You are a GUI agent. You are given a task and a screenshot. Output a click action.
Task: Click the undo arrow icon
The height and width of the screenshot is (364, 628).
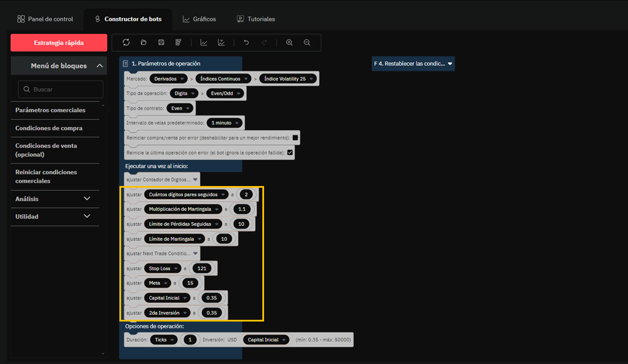246,42
